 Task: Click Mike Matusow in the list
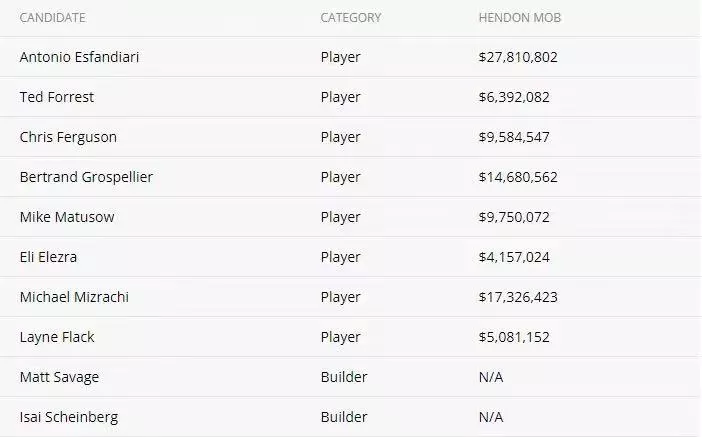tap(67, 217)
